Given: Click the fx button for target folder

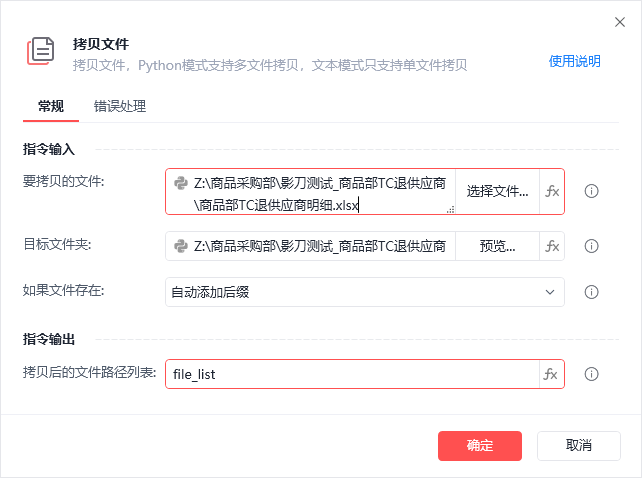Looking at the screenshot, I should [552, 246].
